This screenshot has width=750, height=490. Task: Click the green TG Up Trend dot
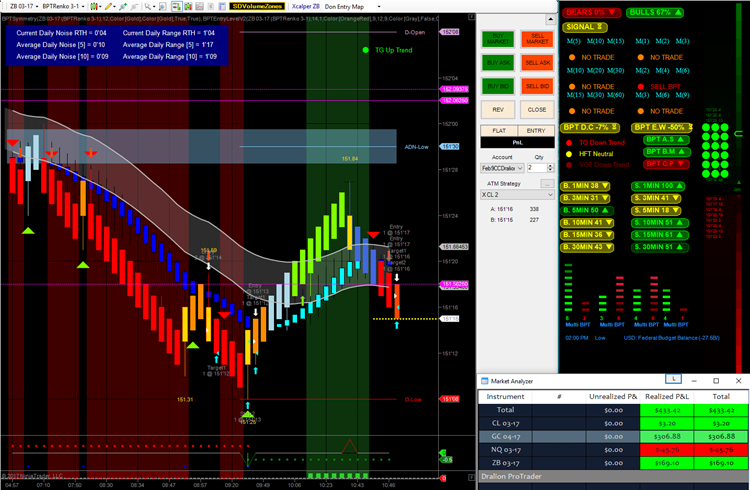point(365,50)
